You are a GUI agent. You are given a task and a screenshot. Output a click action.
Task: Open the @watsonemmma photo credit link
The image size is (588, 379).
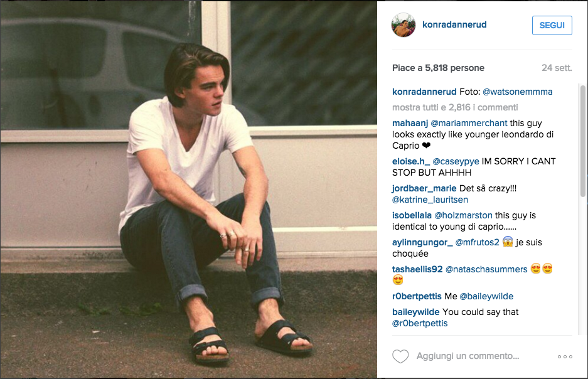518,92
